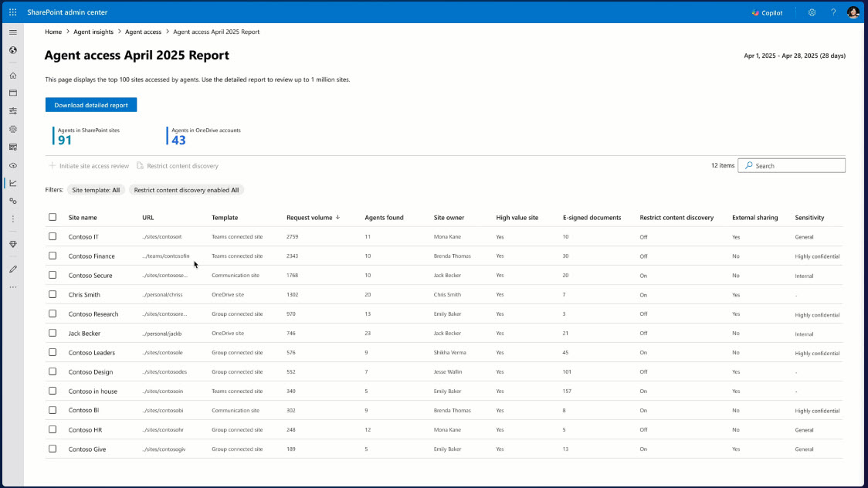Click the horizontal ellipsis Show all icon
Image resolution: width=868 pixels, height=488 pixels.
(12, 287)
